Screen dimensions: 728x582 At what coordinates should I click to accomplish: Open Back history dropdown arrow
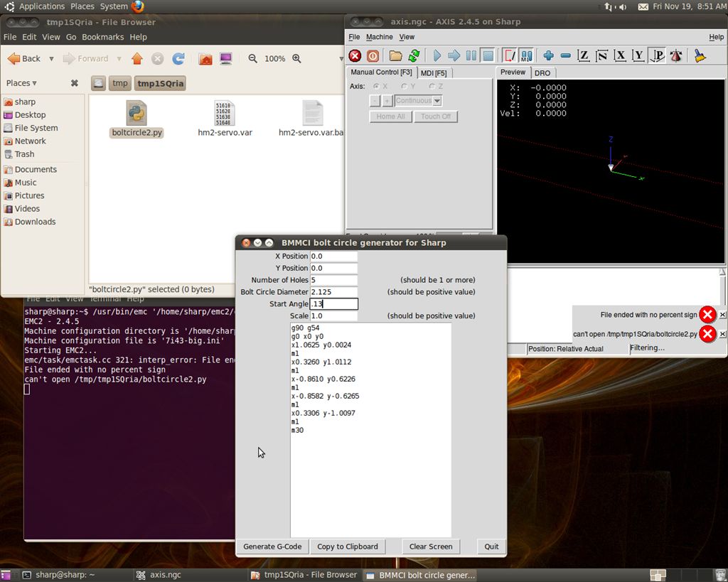tap(51, 59)
